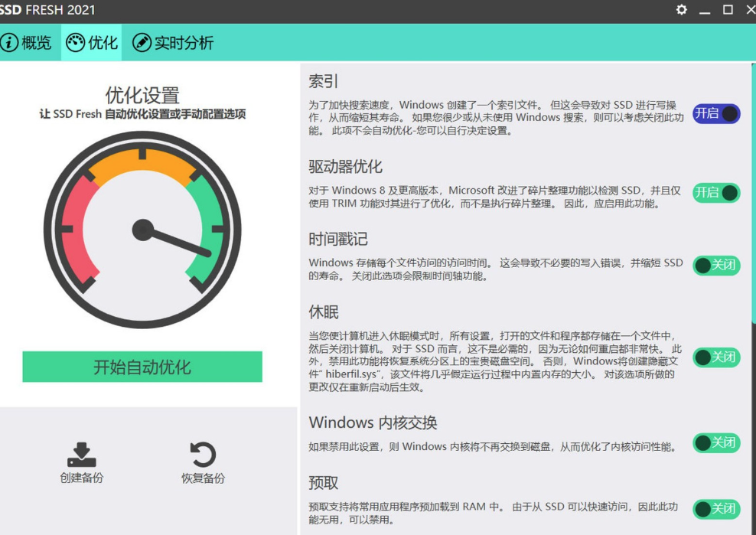Click the gauge icon on 优化 tab
Viewport: 756px width, 535px height.
point(75,43)
